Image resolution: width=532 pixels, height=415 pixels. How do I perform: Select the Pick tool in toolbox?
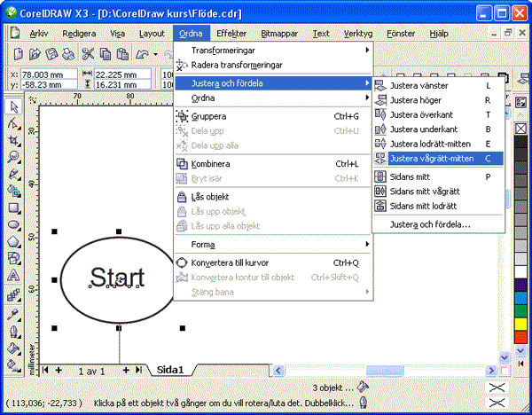point(14,106)
